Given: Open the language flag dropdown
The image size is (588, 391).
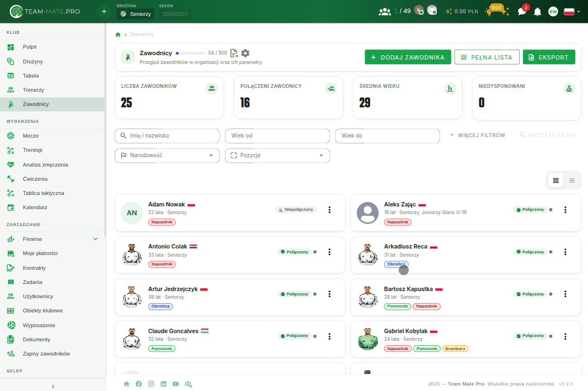Looking at the screenshot, I should (572, 11).
